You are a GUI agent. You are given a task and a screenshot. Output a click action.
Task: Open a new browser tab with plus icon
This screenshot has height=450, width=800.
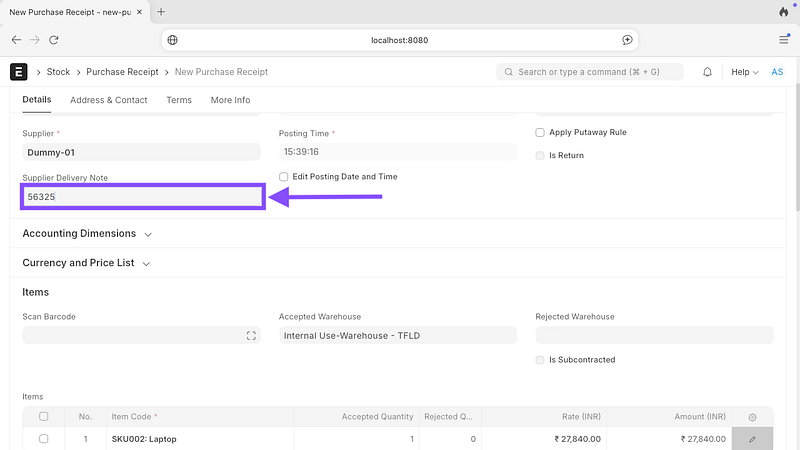click(161, 12)
